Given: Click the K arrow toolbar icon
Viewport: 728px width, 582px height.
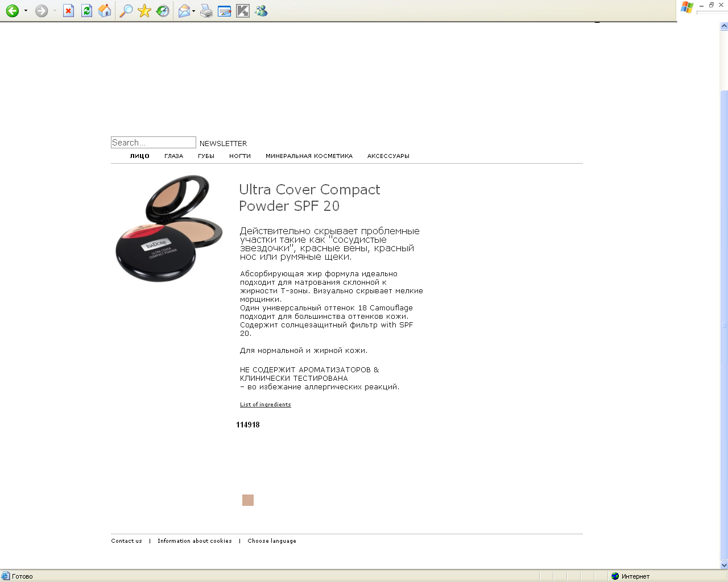Looking at the screenshot, I should point(243,11).
